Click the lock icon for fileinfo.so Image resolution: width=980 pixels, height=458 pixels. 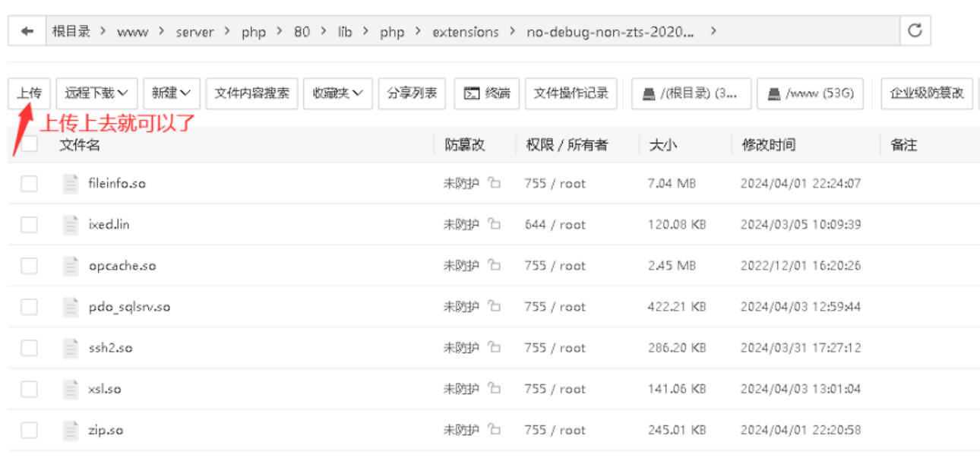[495, 183]
